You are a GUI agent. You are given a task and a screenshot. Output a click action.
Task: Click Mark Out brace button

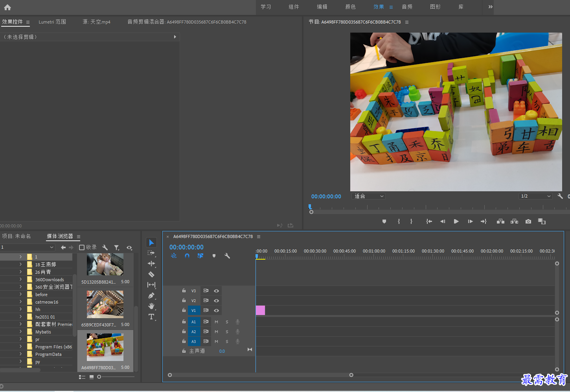tap(411, 222)
